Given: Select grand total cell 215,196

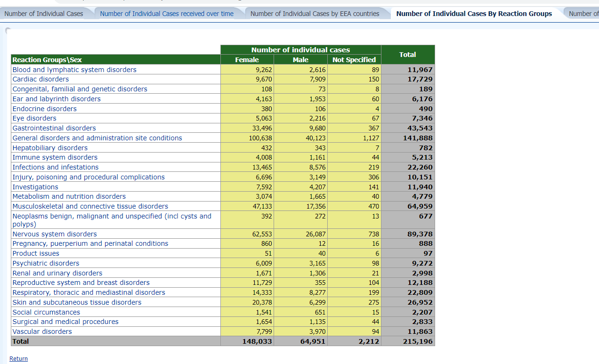Looking at the screenshot, I should click(418, 341).
